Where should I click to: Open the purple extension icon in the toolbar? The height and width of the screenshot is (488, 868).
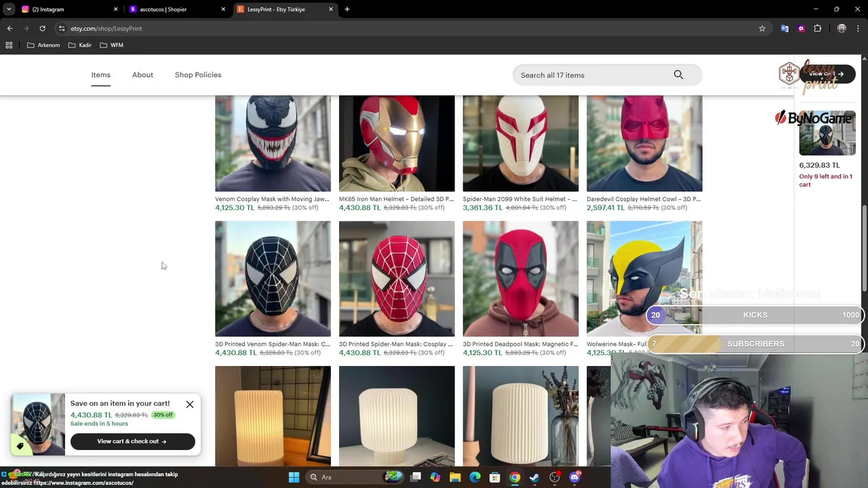point(802,28)
